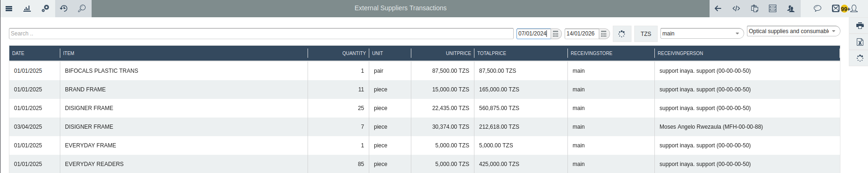Image resolution: width=868 pixels, height=173 pixels.
Task: Sort by the UNITPRICE column header
Action: click(x=443, y=53)
